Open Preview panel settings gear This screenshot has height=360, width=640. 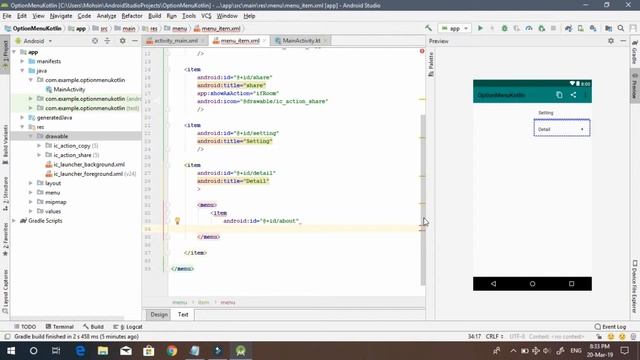(x=611, y=41)
